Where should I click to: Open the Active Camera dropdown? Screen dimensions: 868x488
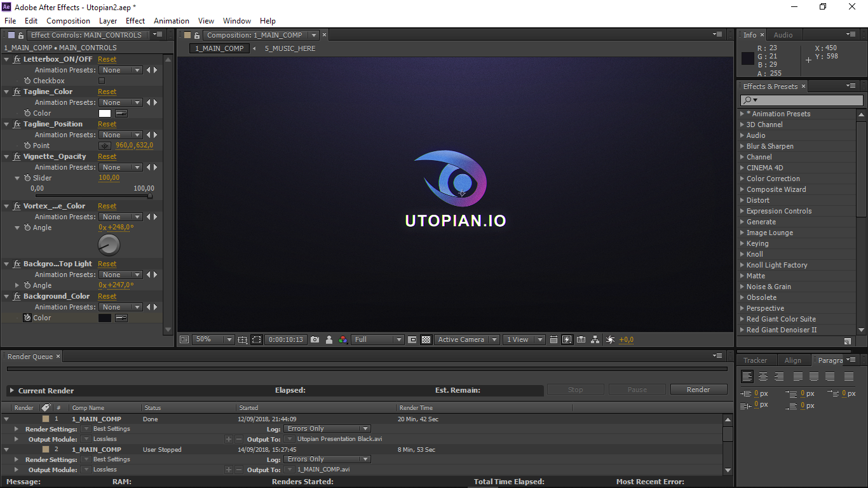coord(467,339)
